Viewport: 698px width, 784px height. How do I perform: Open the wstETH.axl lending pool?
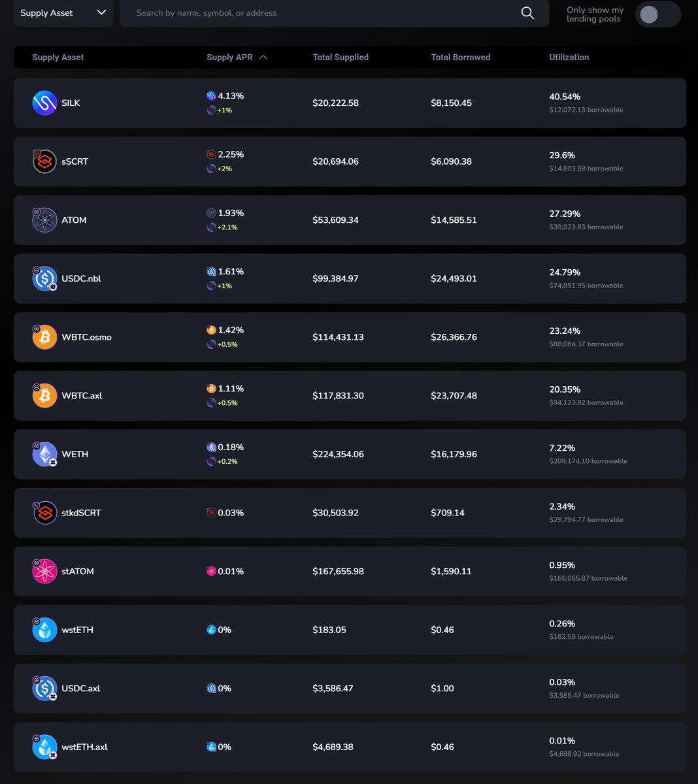(350, 747)
